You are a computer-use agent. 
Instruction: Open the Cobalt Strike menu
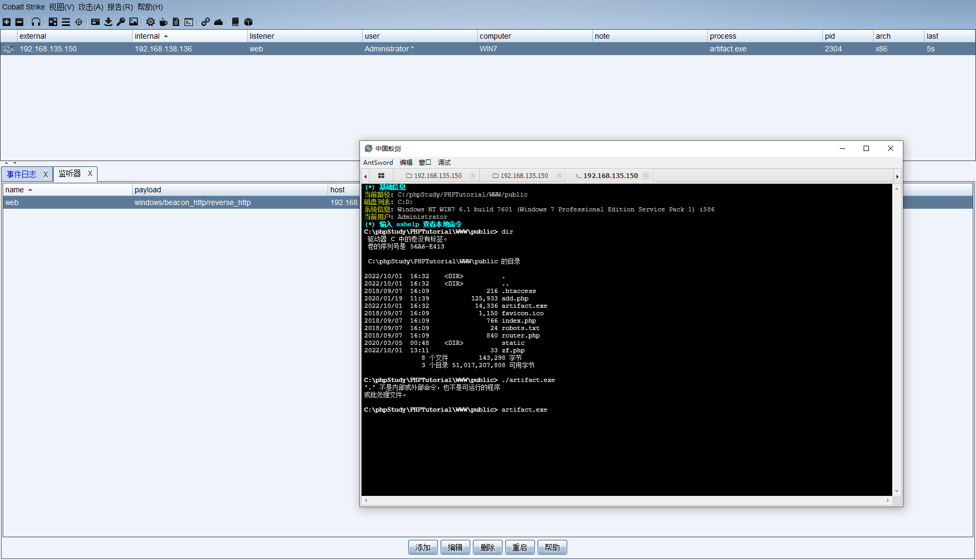[x=23, y=7]
